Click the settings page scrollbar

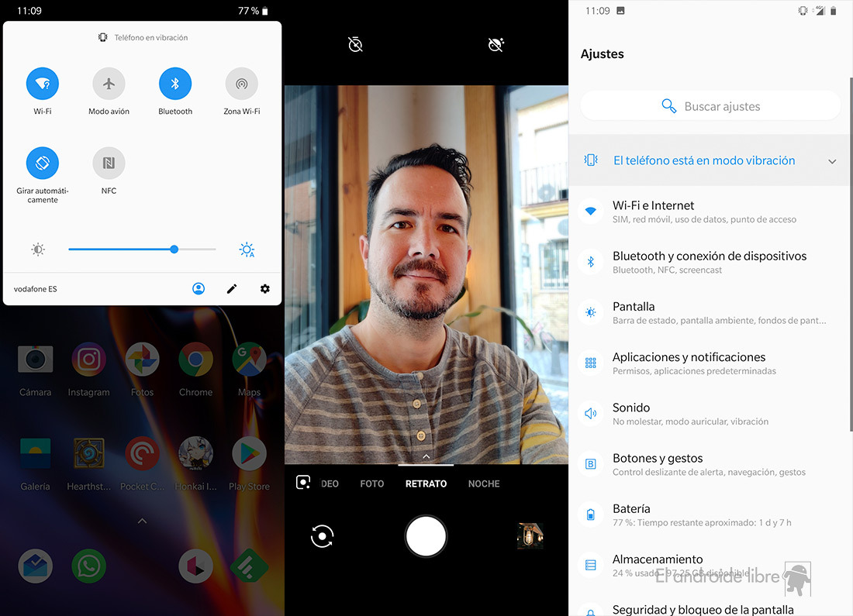coord(851,254)
